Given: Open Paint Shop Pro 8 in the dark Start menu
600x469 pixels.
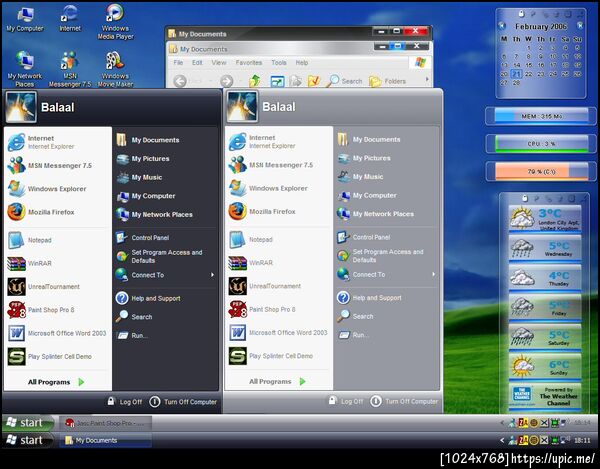Looking at the screenshot, I should [x=41, y=310].
